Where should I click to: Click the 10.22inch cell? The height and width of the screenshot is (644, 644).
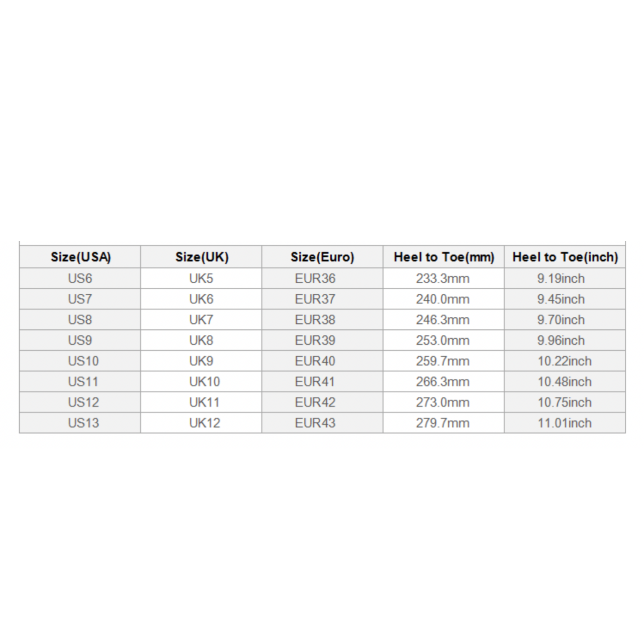pos(564,361)
